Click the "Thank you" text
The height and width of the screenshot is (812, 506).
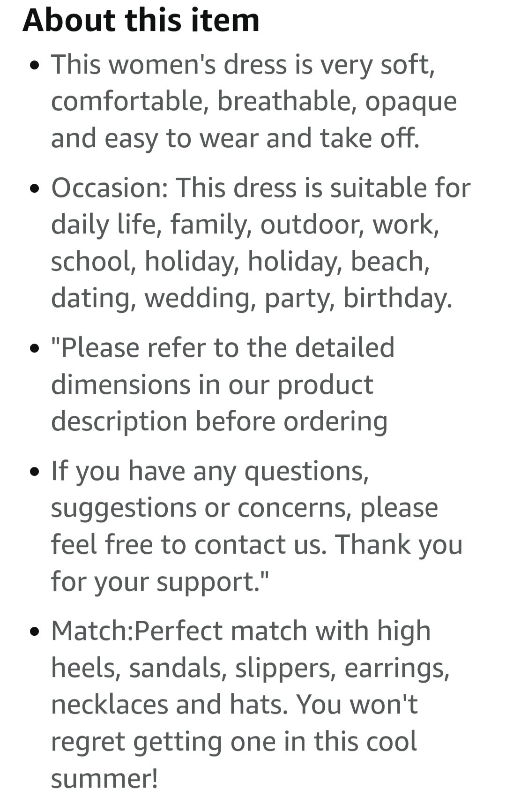pos(398,545)
